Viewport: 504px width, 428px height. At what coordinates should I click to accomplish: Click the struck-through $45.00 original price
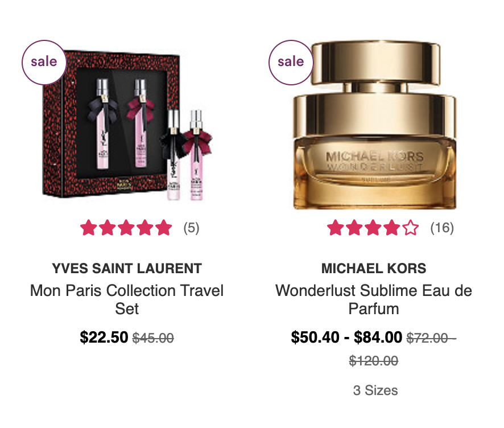[x=154, y=338]
